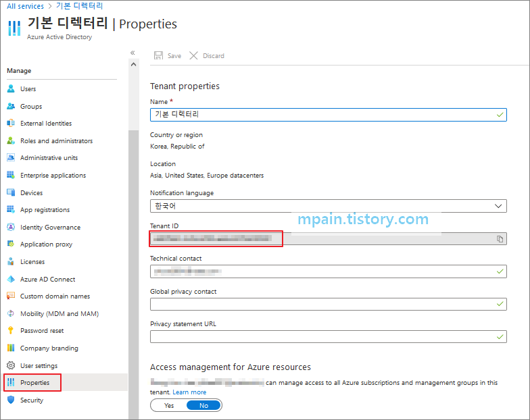Click the Save button label
The width and height of the screenshot is (530, 420).
(x=174, y=55)
